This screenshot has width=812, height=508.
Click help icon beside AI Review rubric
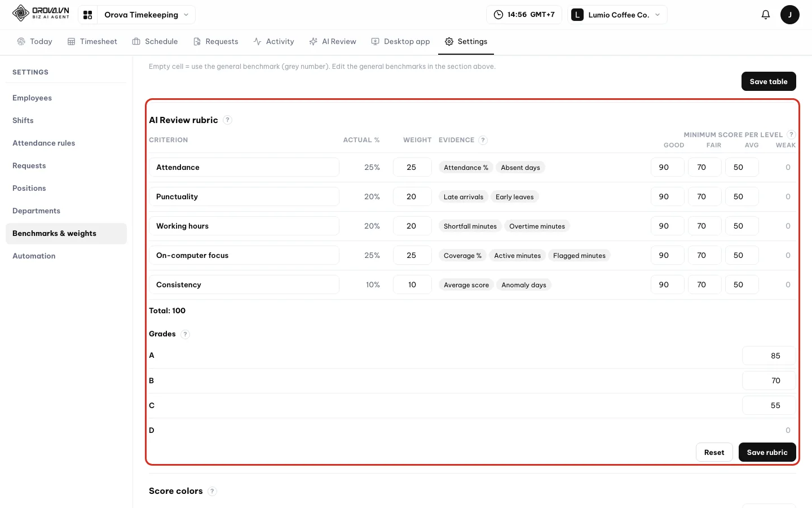(227, 120)
